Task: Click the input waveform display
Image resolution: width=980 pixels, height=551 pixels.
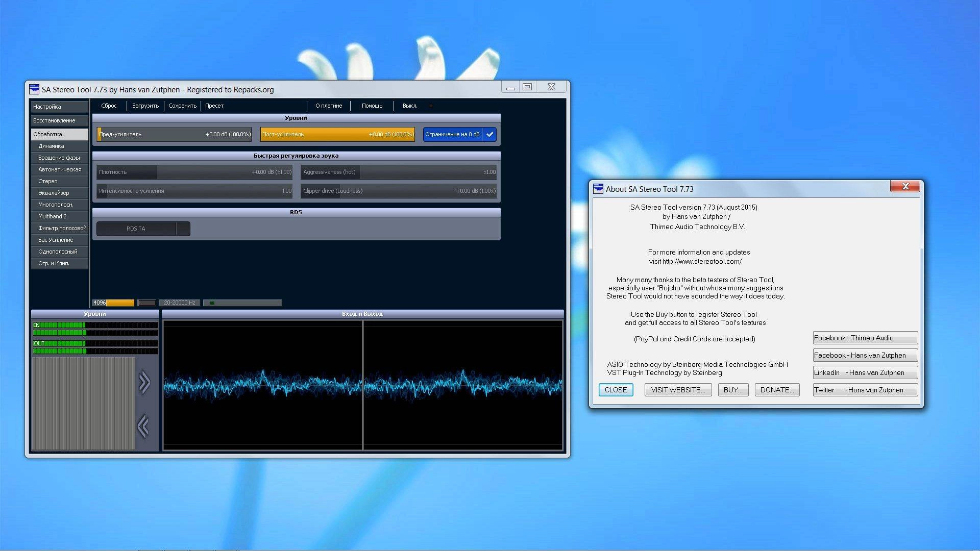Action: click(262, 385)
